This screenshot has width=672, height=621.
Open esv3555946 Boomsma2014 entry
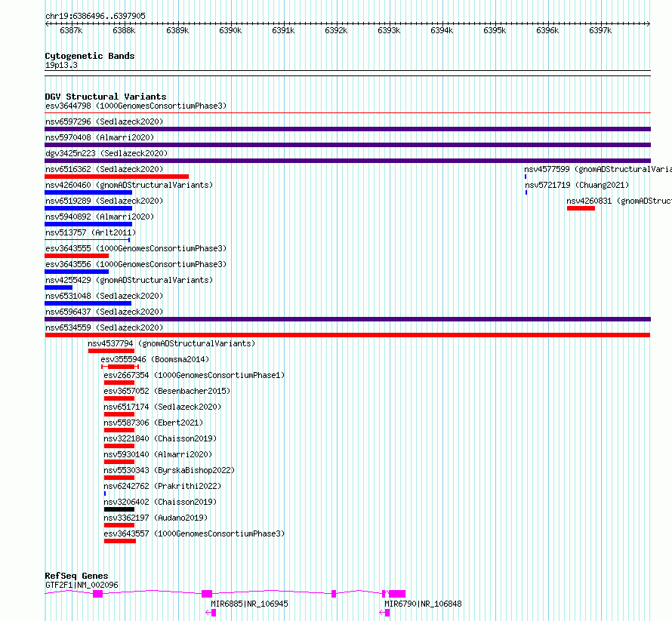click(x=155, y=359)
